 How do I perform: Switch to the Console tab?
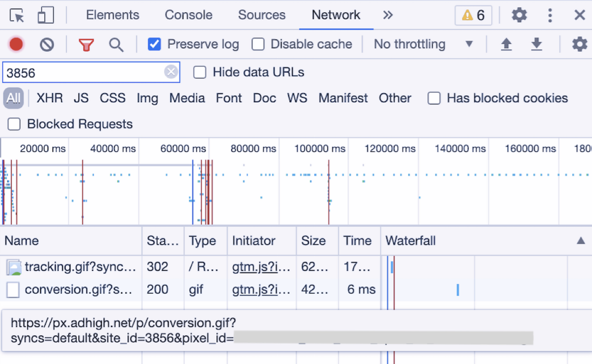point(188,15)
